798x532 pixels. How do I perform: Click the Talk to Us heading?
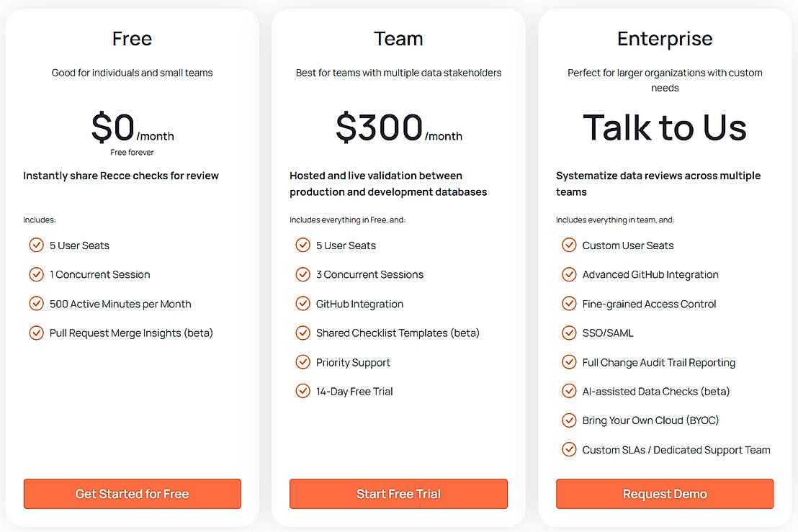click(664, 127)
